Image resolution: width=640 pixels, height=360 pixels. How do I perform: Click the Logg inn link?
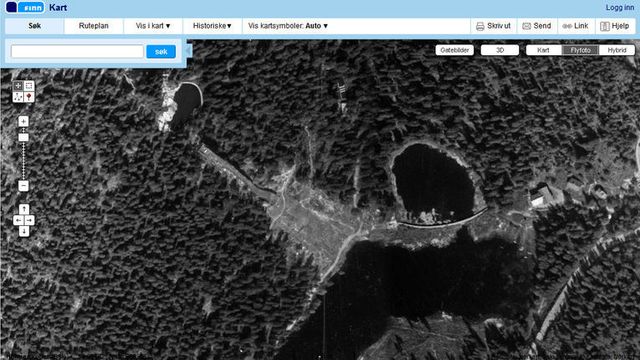(620, 7)
